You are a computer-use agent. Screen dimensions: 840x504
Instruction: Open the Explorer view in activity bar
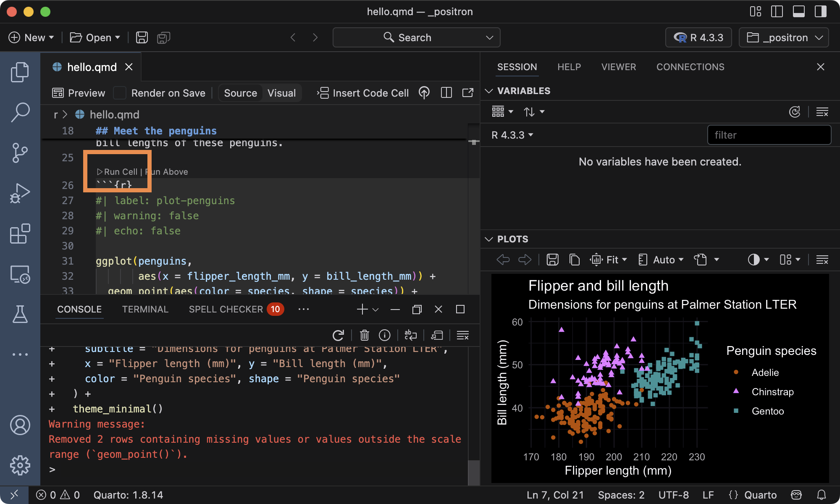coord(20,72)
